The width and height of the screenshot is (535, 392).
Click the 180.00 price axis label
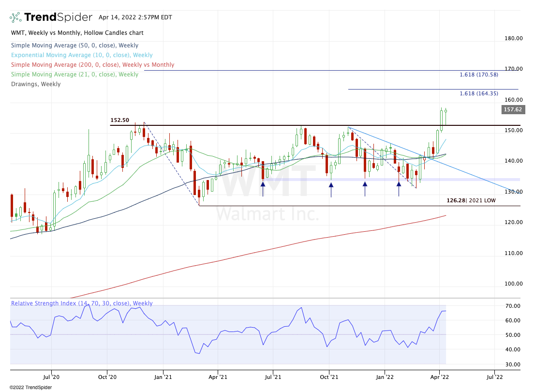point(514,38)
